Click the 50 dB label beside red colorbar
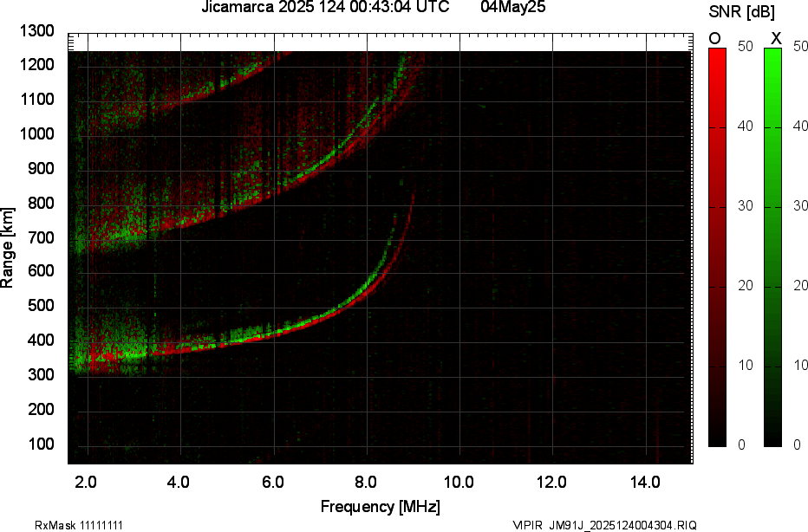808x532 pixels. [x=745, y=46]
